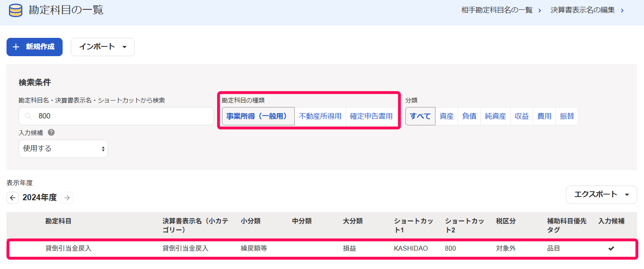The width and height of the screenshot is (644, 269).
Task: Select 確定申告書用 account type
Action: pyautogui.click(x=371, y=116)
